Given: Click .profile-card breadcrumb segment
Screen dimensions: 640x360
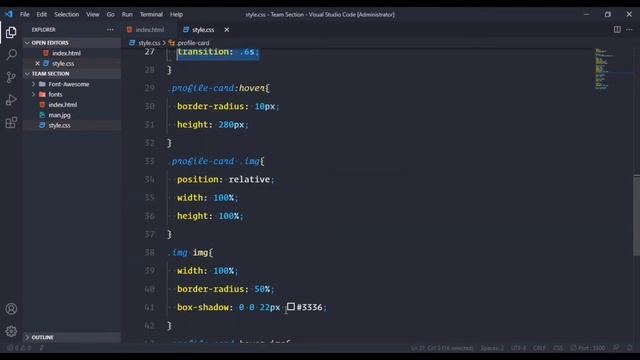Looking at the screenshot, I should pos(193,42).
